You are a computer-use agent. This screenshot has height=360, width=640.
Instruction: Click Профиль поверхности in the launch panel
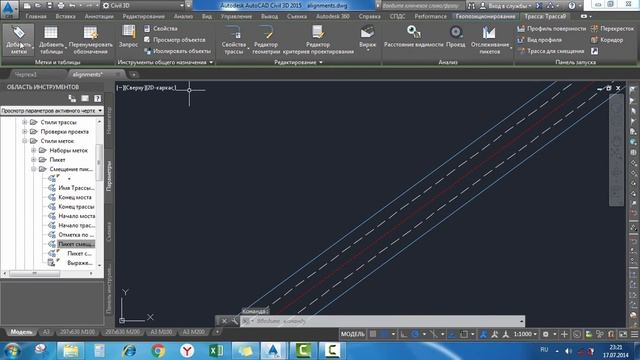(551, 29)
